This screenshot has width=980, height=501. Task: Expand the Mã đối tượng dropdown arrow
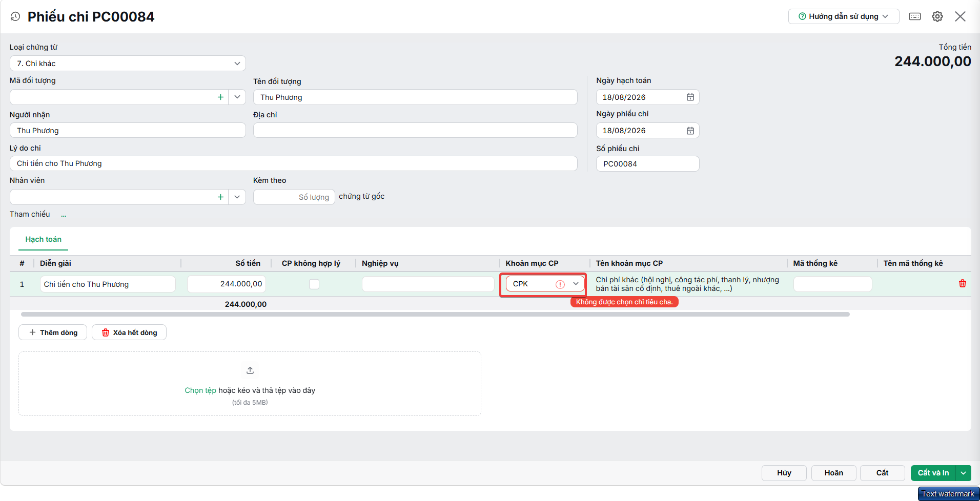click(237, 97)
